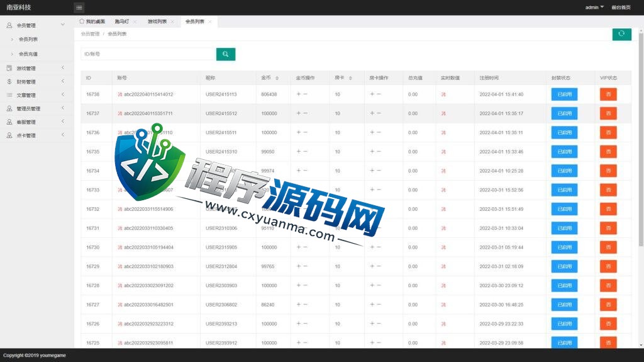Open 会员列表 in the sidebar
This screenshot has width=644, height=362.
pyautogui.click(x=28, y=39)
